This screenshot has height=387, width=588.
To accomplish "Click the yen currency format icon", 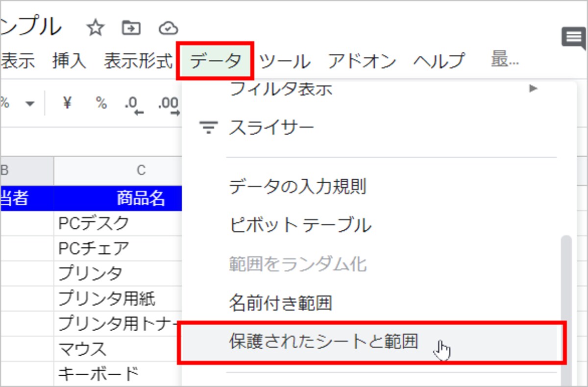I will [x=68, y=103].
